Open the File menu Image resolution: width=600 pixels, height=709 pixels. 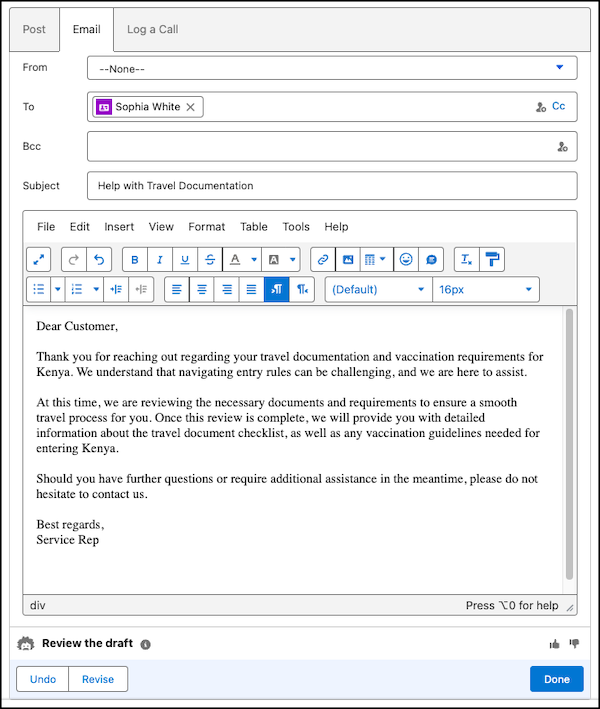coord(46,227)
